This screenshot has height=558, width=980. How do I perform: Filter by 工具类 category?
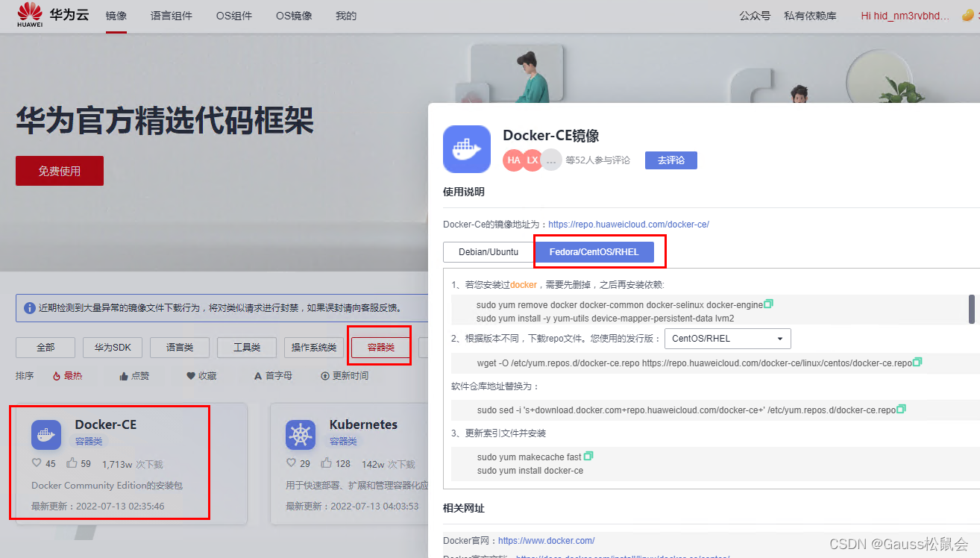[247, 347]
